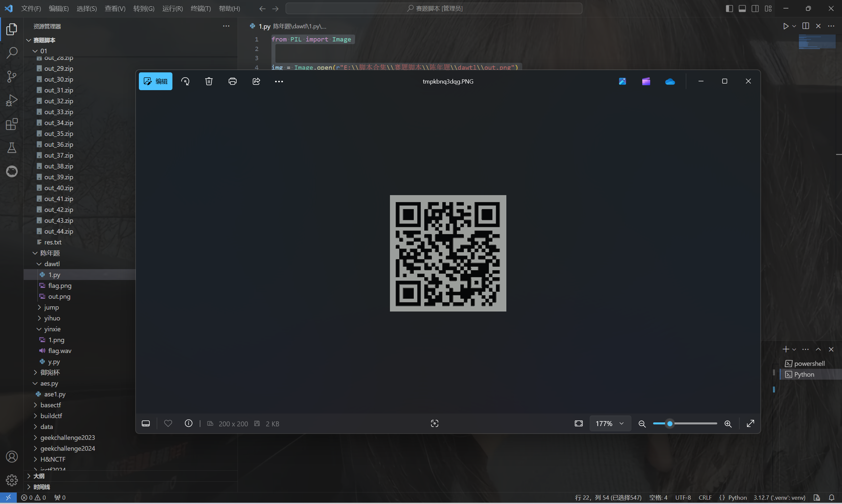Customize layout in title bar
842x504 pixels.
point(768,9)
